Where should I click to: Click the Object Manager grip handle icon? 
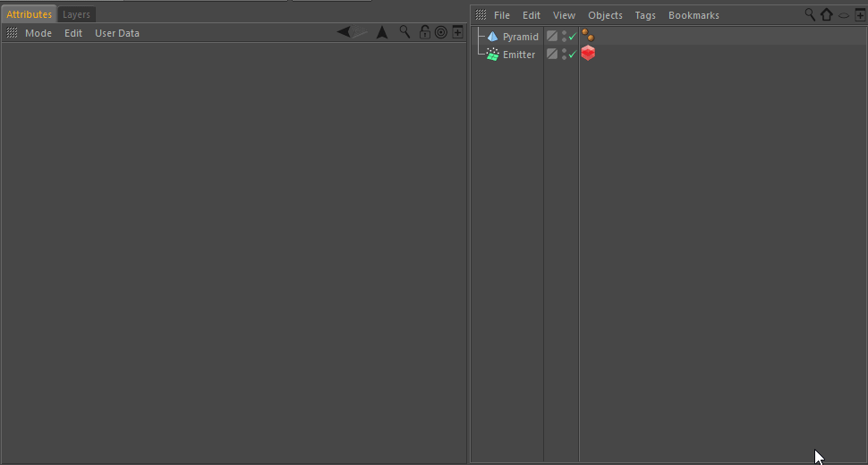point(481,15)
